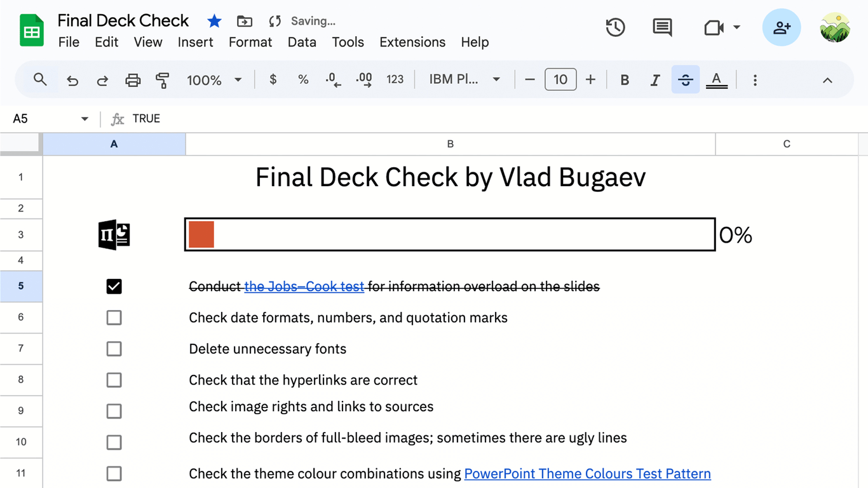This screenshot has width=868, height=488.
Task: Click the select-all corner box
Action: click(21, 144)
